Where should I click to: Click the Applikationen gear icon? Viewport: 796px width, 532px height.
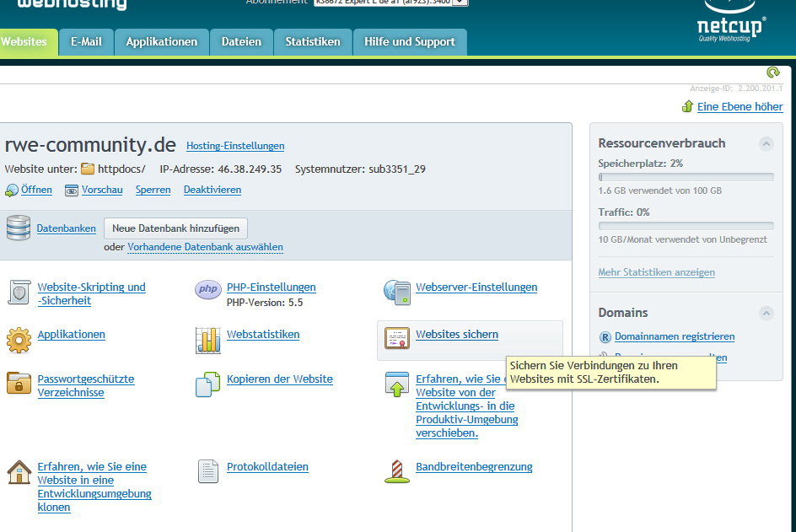19,339
